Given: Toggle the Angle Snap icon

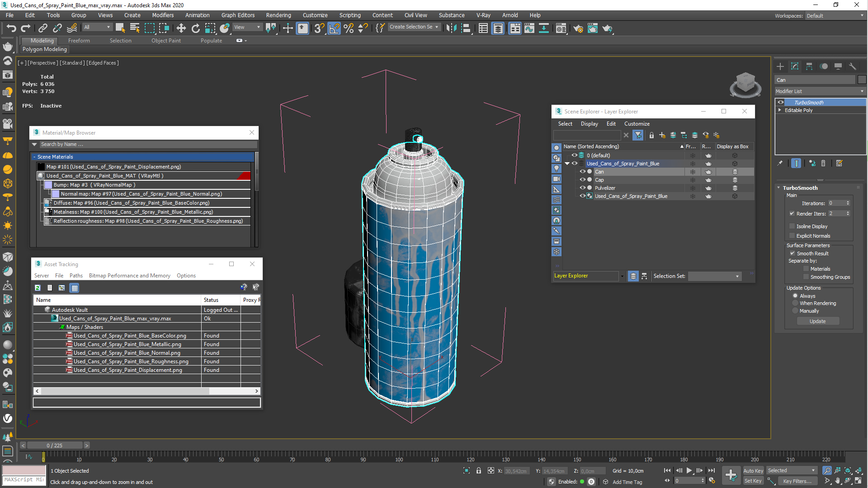Looking at the screenshot, I should 334,28.
